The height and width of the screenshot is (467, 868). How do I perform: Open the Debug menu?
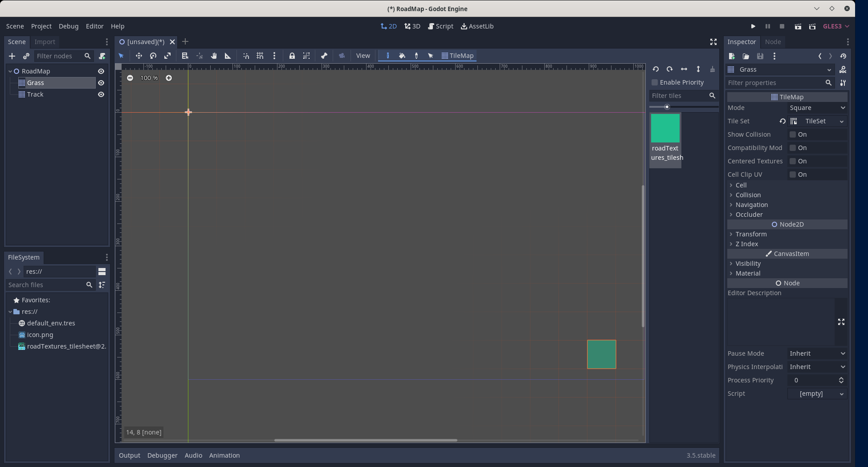pos(69,26)
